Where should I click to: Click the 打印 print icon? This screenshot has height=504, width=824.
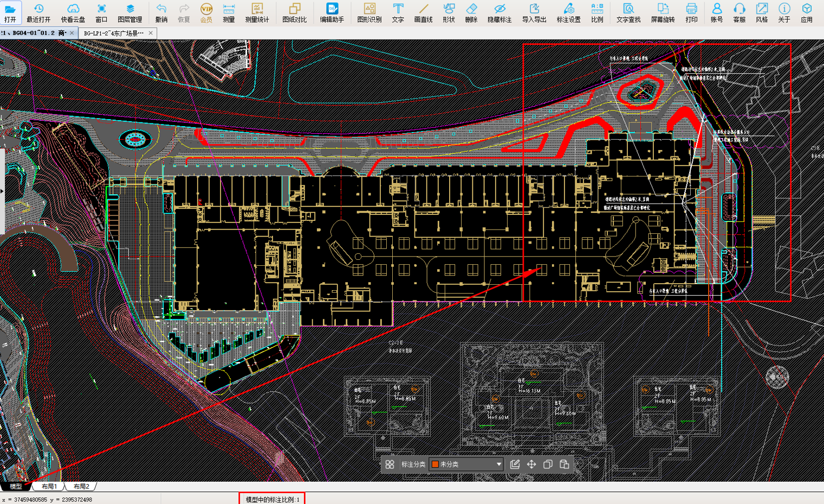pyautogui.click(x=691, y=12)
